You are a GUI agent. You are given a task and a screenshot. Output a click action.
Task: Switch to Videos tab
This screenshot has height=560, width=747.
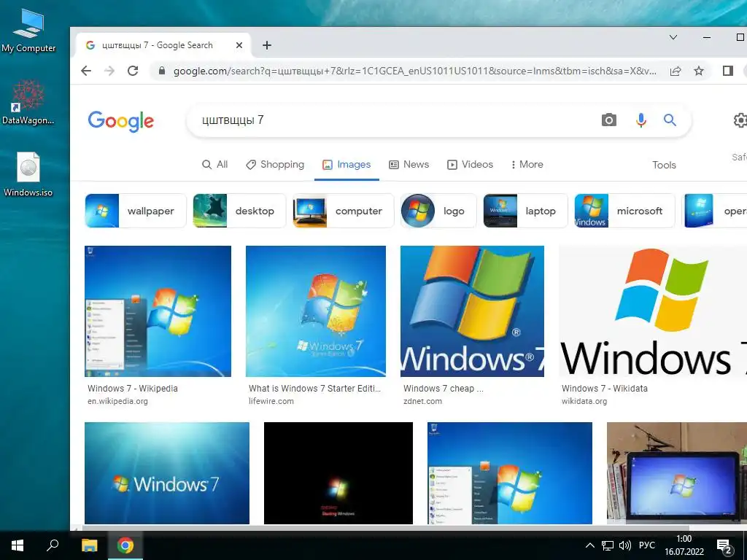(470, 165)
